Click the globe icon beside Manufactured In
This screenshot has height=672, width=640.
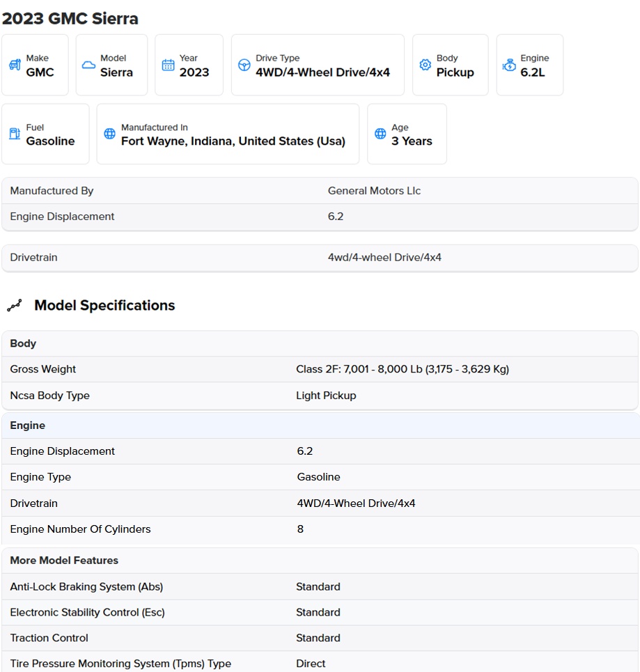click(x=110, y=134)
